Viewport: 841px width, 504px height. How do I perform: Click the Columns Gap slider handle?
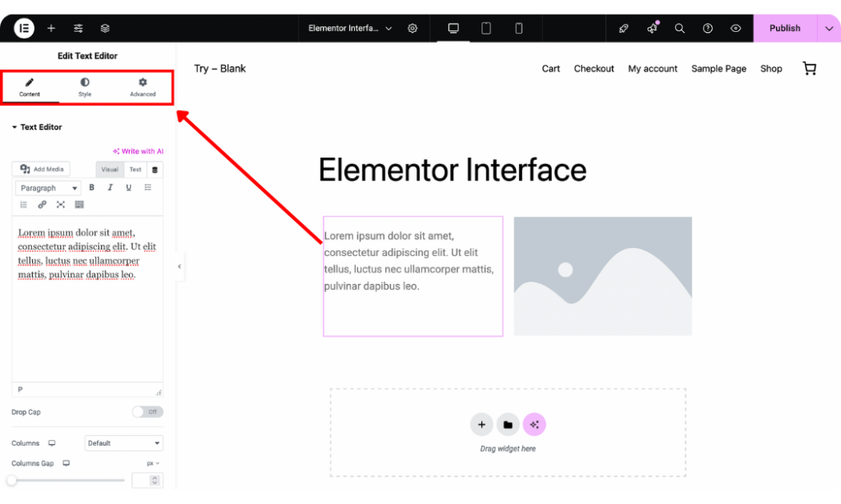[x=11, y=480]
